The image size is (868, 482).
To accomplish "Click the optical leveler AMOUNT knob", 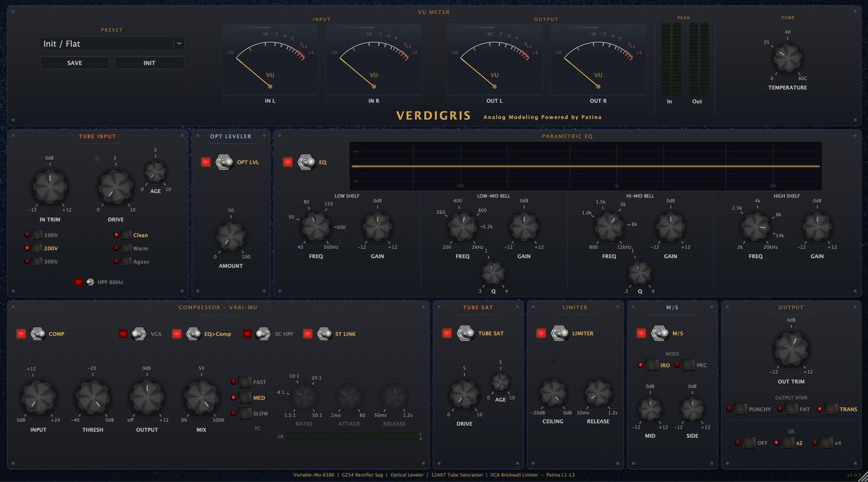I will point(230,237).
